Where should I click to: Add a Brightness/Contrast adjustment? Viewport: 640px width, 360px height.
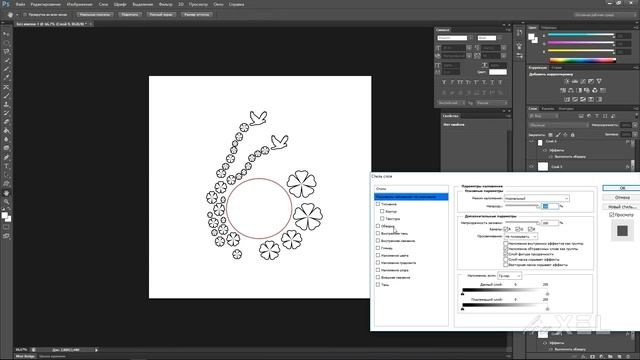pos(567,81)
